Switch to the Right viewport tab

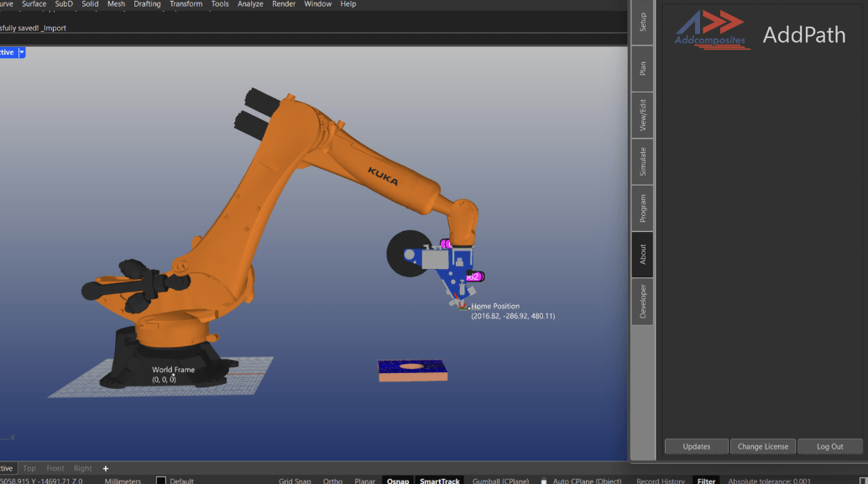pyautogui.click(x=82, y=469)
